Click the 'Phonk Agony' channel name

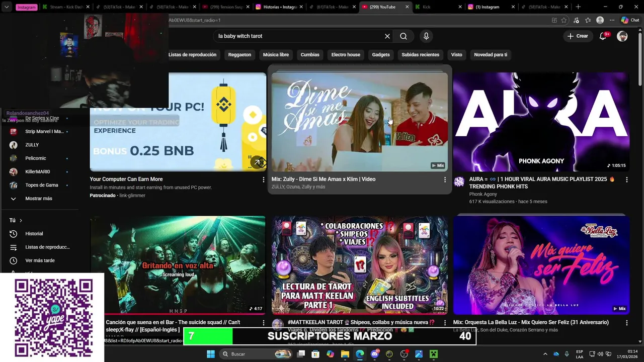click(x=483, y=194)
